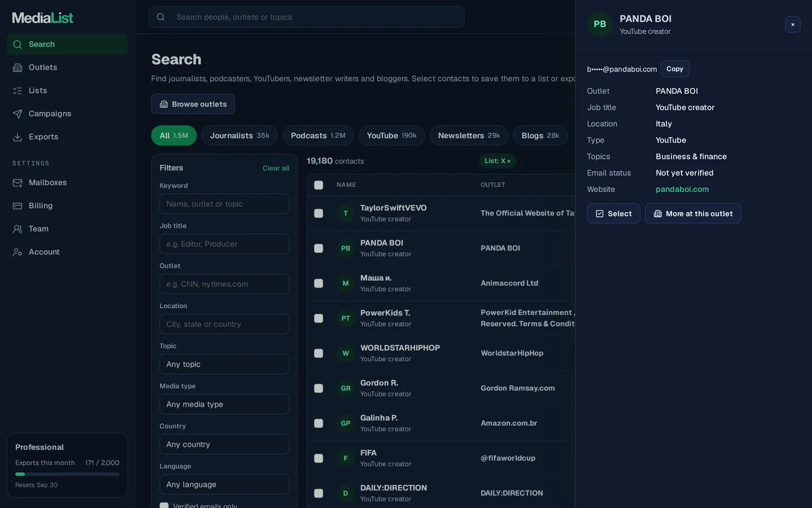Open Account user icon
The width and height of the screenshot is (812, 508).
click(x=17, y=252)
